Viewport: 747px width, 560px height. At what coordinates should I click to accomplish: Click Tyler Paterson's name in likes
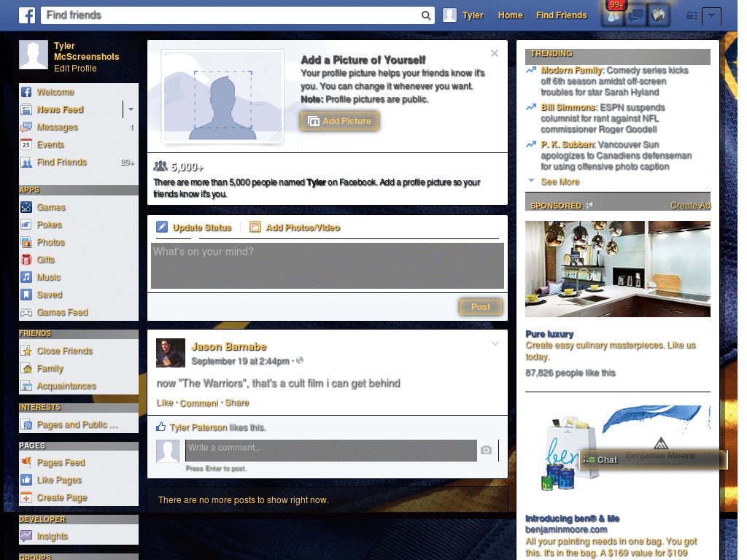coord(198,427)
